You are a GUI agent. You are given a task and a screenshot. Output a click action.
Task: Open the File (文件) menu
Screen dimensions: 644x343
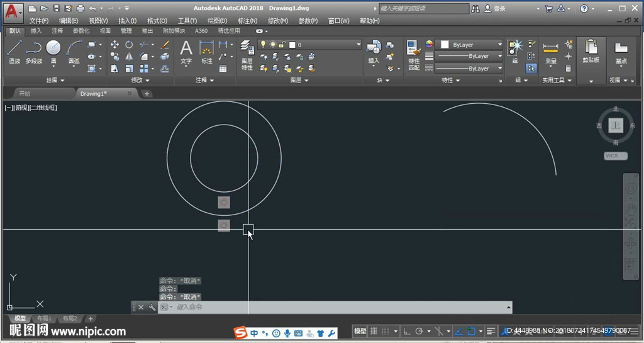pos(38,21)
